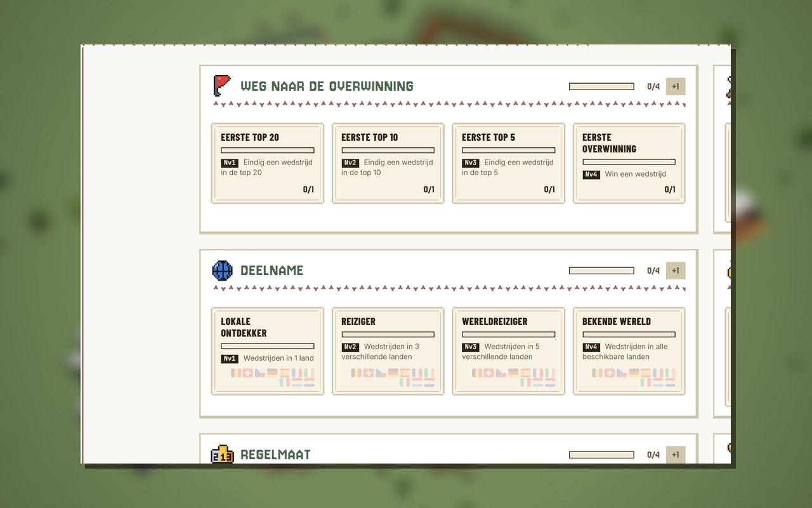Select the Eerste Overwinning card title
The height and width of the screenshot is (508, 812).
pos(609,143)
